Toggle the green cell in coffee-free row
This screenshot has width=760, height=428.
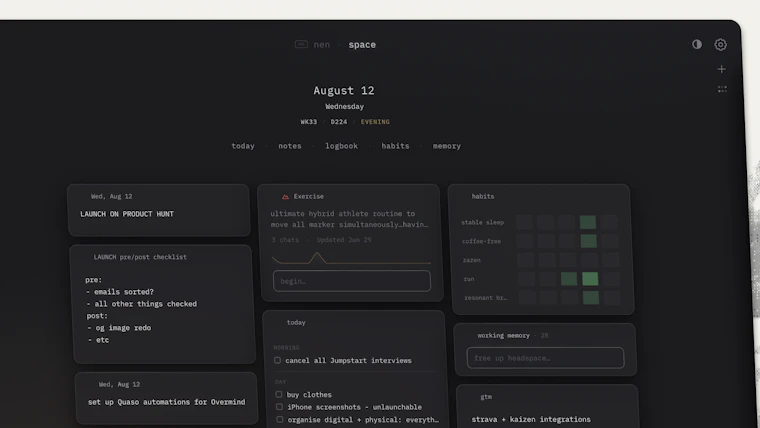588,241
